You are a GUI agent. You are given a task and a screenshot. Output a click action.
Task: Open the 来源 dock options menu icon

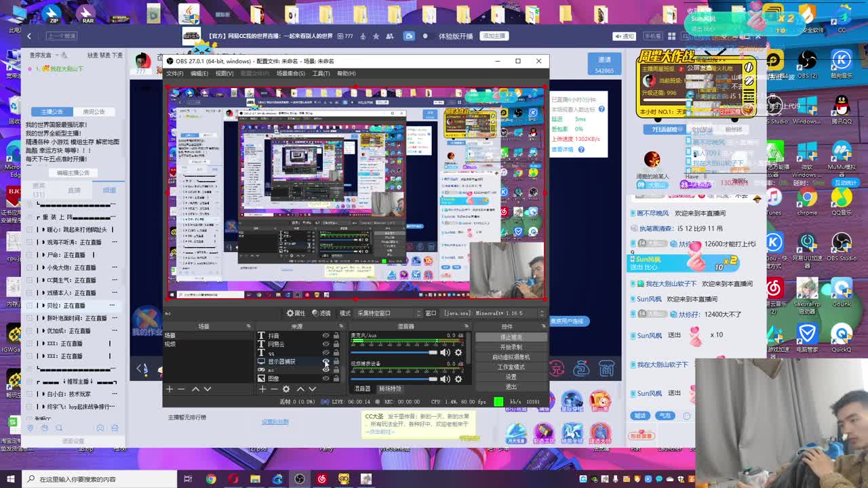point(342,327)
